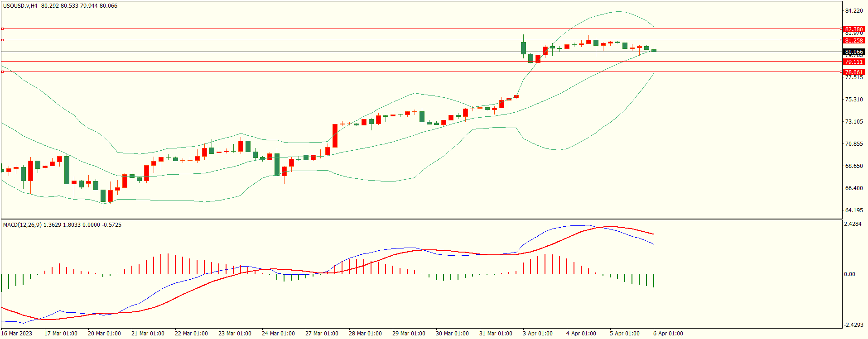
Task: Click the 20 Mar 01:00 time label
Action: 104,334
